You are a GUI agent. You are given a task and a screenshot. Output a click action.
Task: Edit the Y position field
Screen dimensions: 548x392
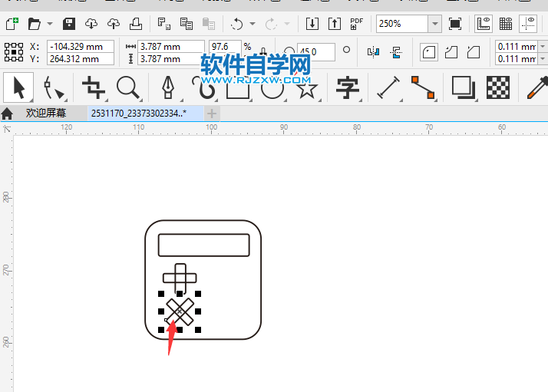click(81, 59)
